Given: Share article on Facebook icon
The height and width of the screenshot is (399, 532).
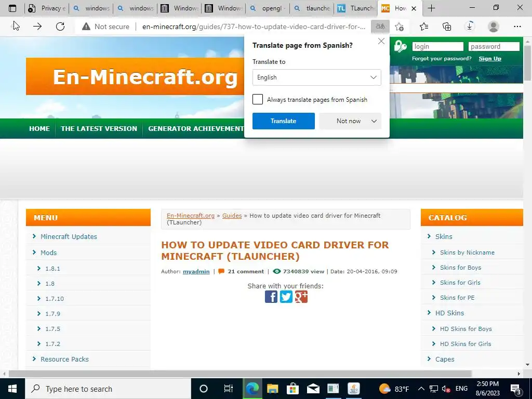Looking at the screenshot, I should 271,297.
